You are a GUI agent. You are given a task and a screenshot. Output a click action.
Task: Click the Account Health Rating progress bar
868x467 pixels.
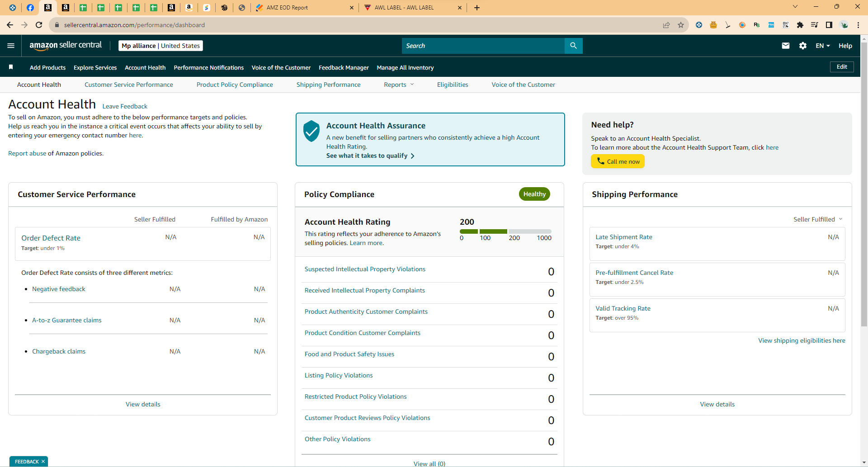505,231
